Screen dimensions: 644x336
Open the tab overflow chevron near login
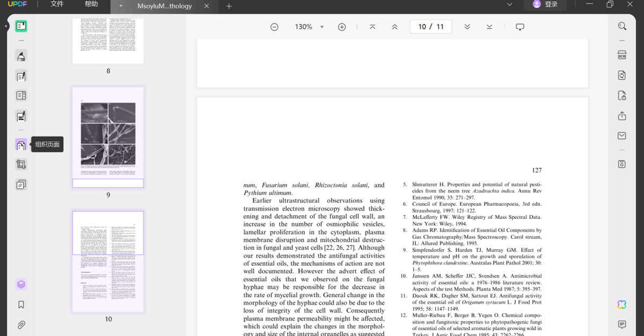[x=509, y=5]
